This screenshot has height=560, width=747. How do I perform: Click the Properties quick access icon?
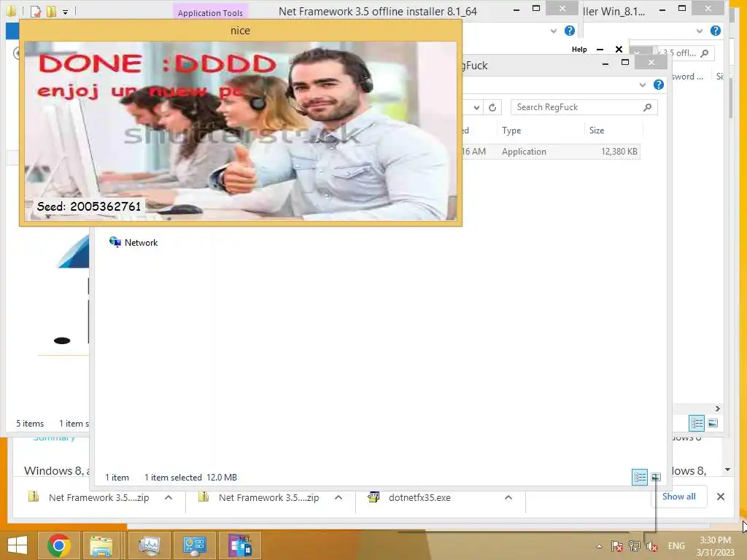coord(36,11)
